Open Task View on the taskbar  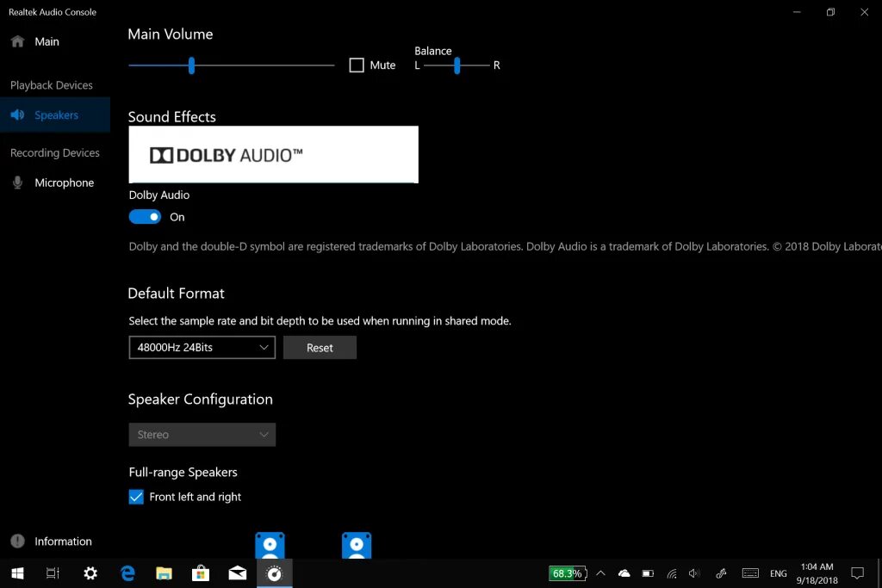pyautogui.click(x=53, y=573)
